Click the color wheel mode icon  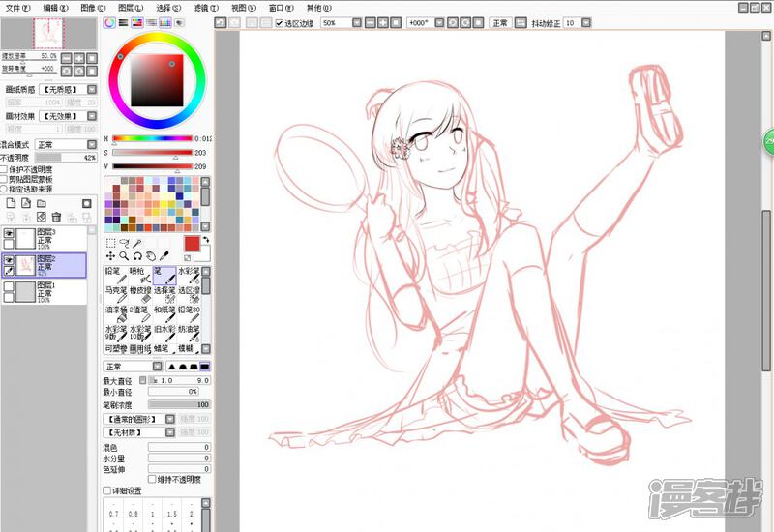click(108, 22)
